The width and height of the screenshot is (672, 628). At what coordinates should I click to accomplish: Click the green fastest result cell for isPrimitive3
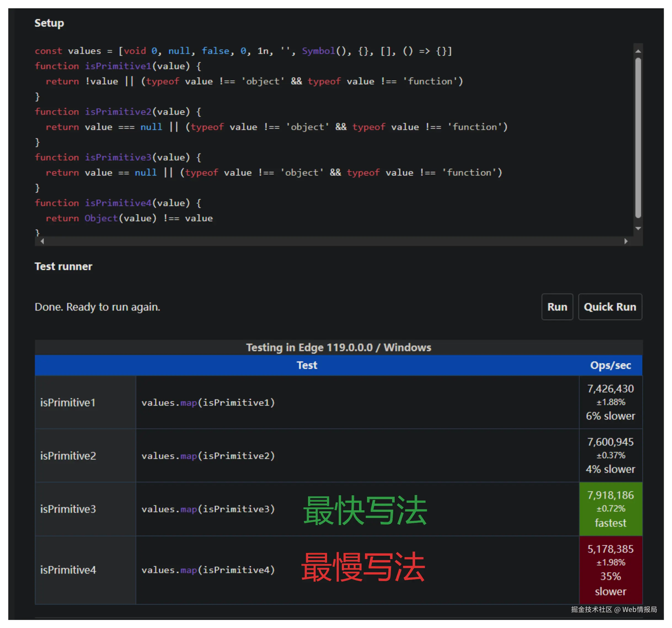click(611, 509)
